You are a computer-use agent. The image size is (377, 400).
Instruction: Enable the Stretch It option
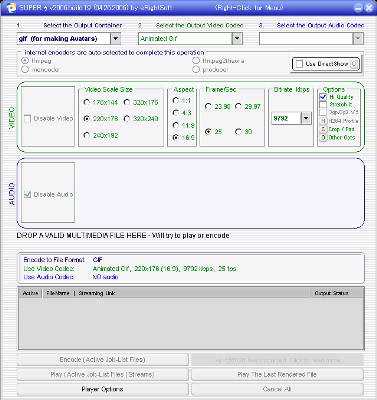(323, 105)
